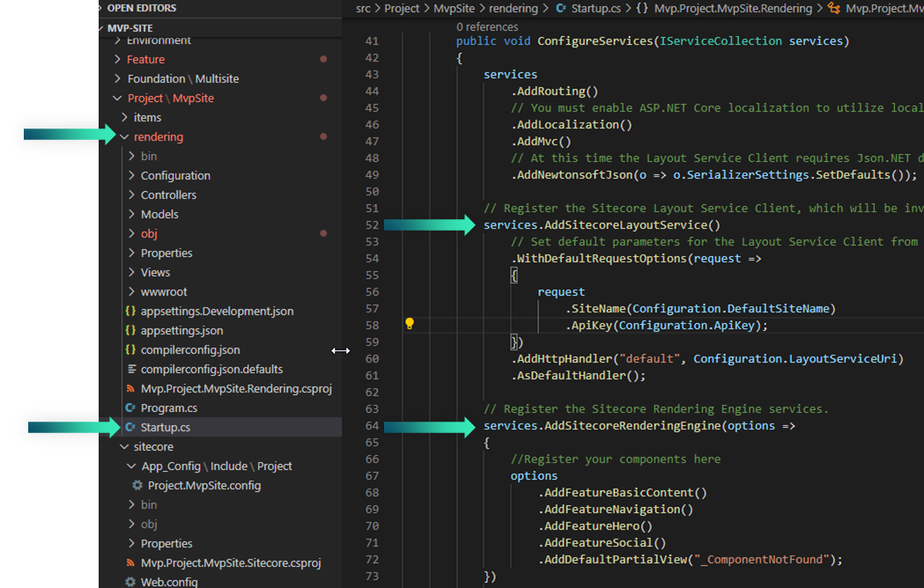The image size is (924, 588).
Task: Click the rendering breadcrumb segment
Action: [514, 8]
